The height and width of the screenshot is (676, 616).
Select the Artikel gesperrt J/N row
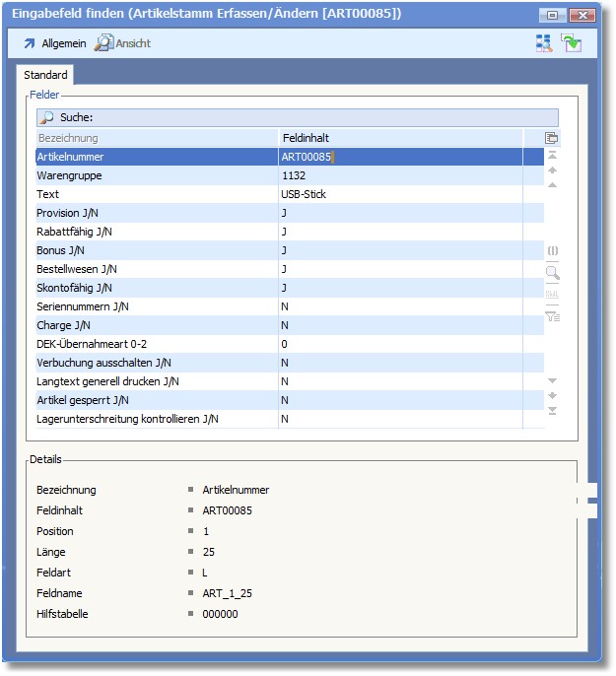click(158, 400)
